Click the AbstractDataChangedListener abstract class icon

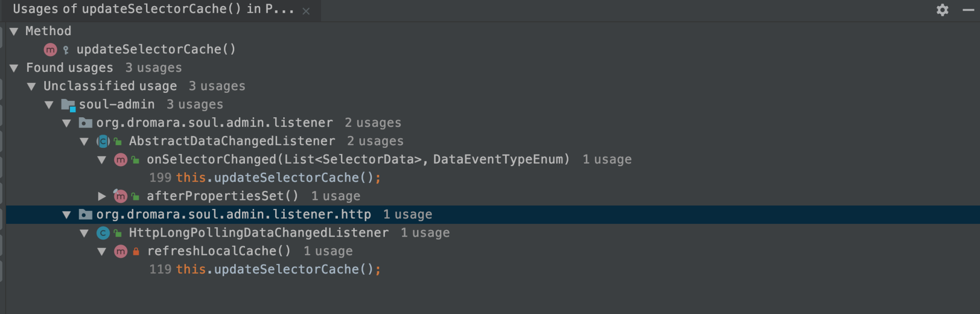103,141
